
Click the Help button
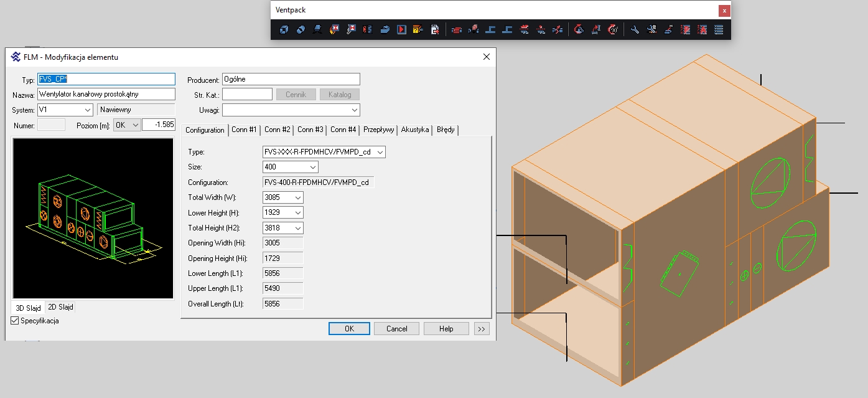click(x=446, y=329)
